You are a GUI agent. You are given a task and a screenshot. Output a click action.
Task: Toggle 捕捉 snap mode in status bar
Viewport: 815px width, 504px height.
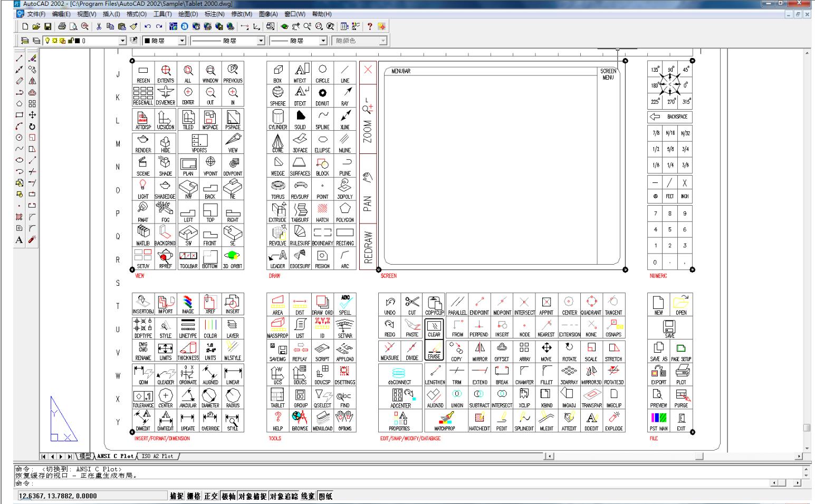point(177,496)
